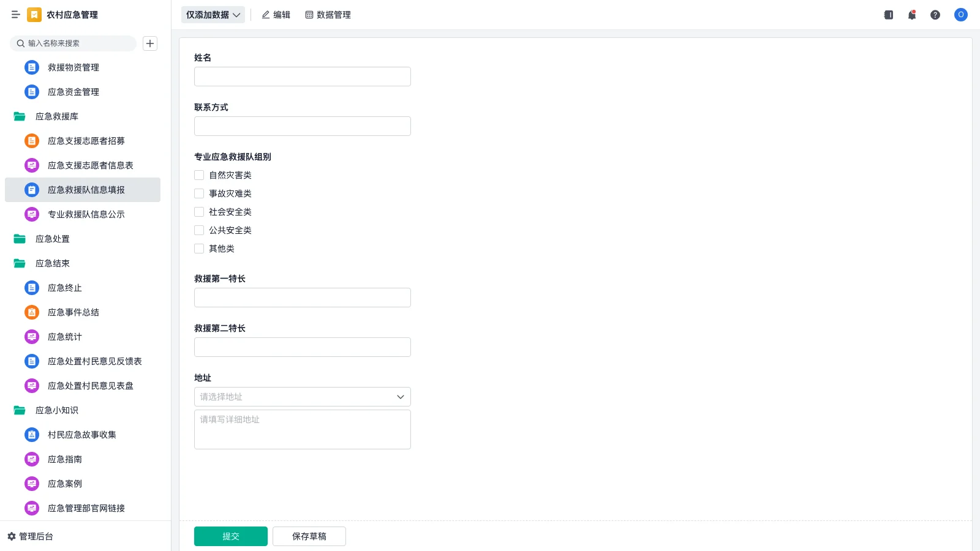Click the 农村应急管理 app logo icon
The image size is (980, 551).
click(34, 15)
